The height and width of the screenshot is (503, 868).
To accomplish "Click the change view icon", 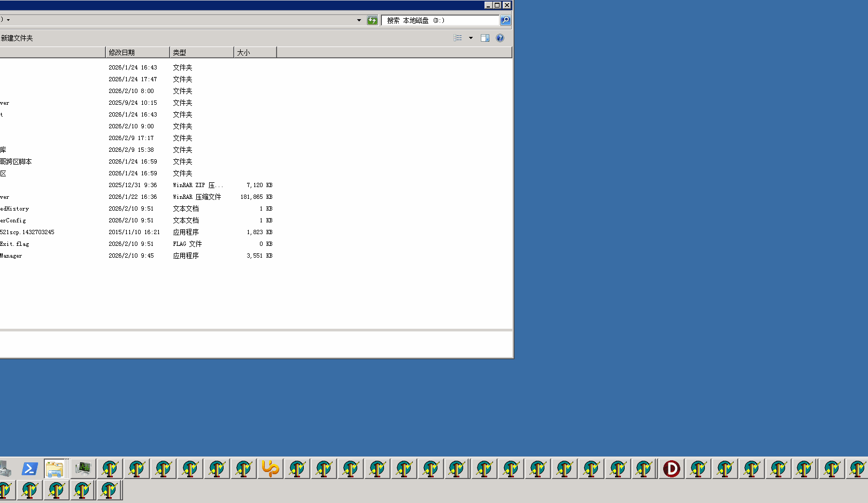I will click(x=458, y=38).
